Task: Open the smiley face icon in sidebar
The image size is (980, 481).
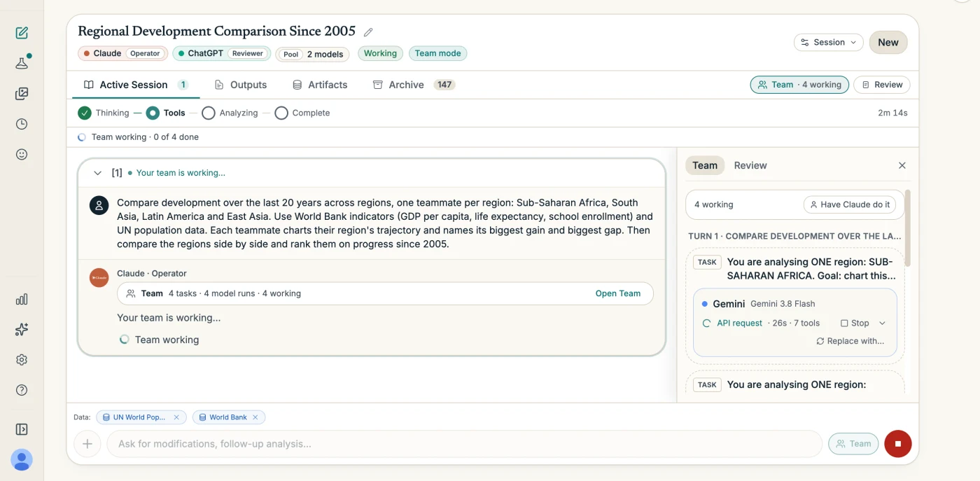Action: coord(22,154)
